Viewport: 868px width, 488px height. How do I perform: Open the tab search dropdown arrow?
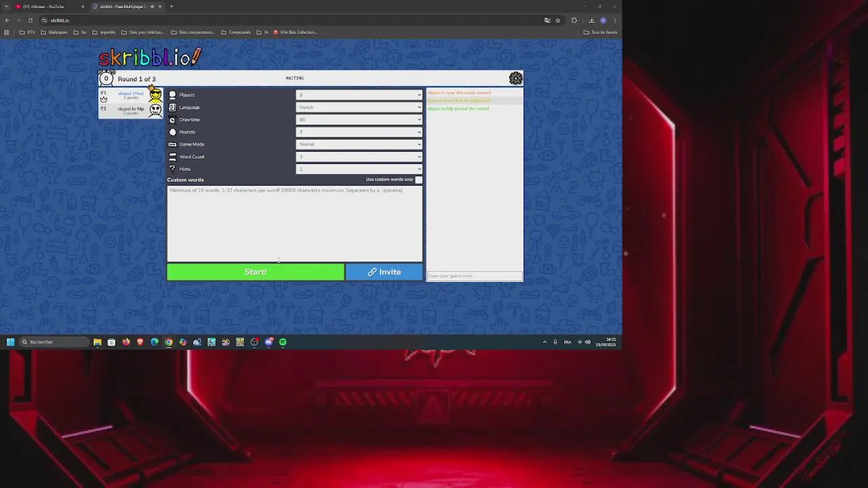[6, 7]
